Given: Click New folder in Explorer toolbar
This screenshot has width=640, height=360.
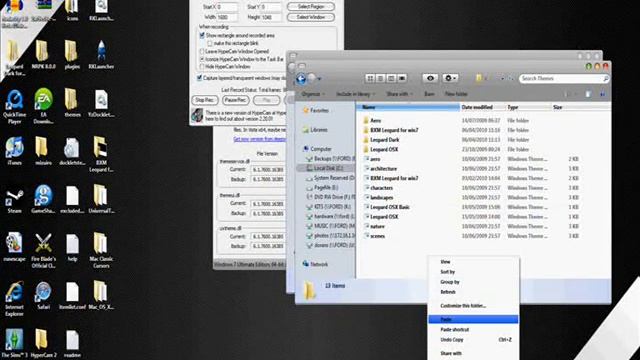Looking at the screenshot, I should coord(456,94).
